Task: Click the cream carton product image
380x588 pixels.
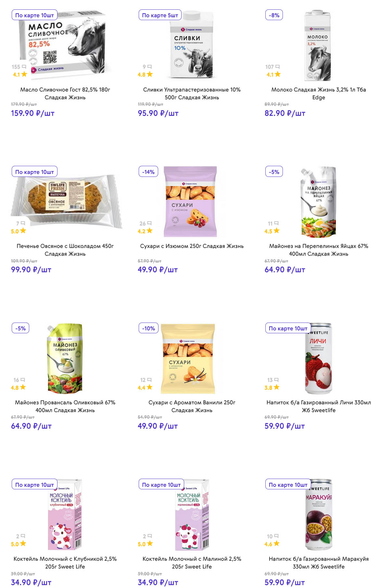Action: (x=192, y=45)
